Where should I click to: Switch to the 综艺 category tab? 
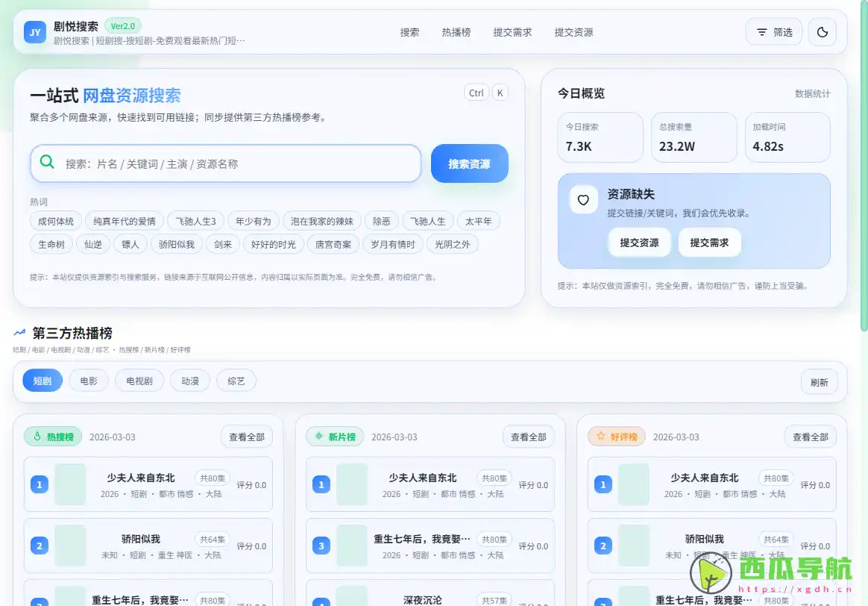click(236, 380)
